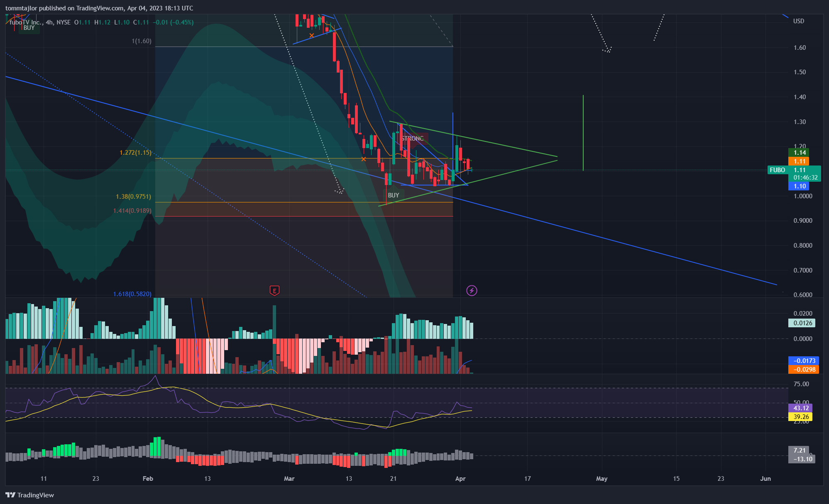Click the USD currency label
829x504 pixels.
pyautogui.click(x=799, y=21)
